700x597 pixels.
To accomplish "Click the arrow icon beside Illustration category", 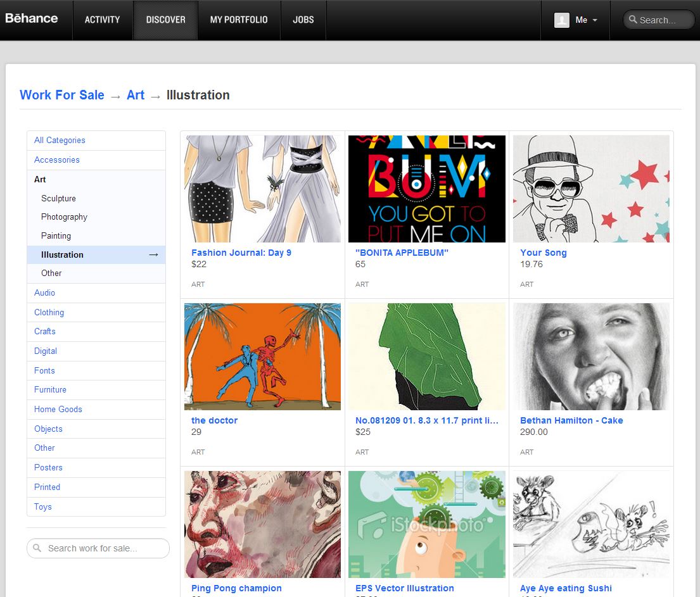I will click(153, 255).
